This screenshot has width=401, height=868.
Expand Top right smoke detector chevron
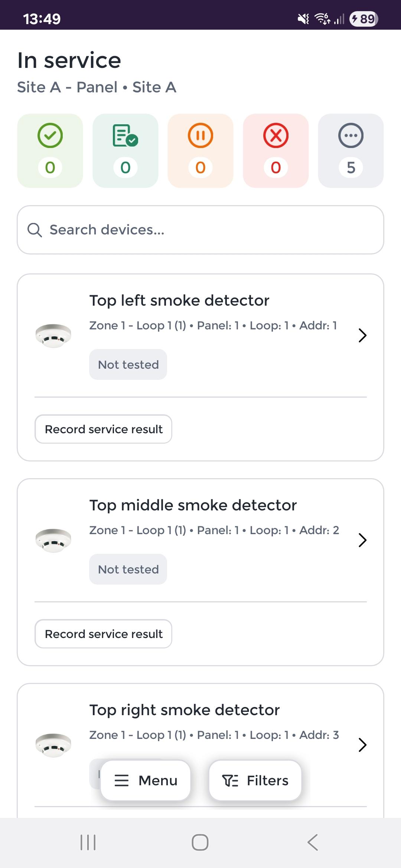click(362, 745)
